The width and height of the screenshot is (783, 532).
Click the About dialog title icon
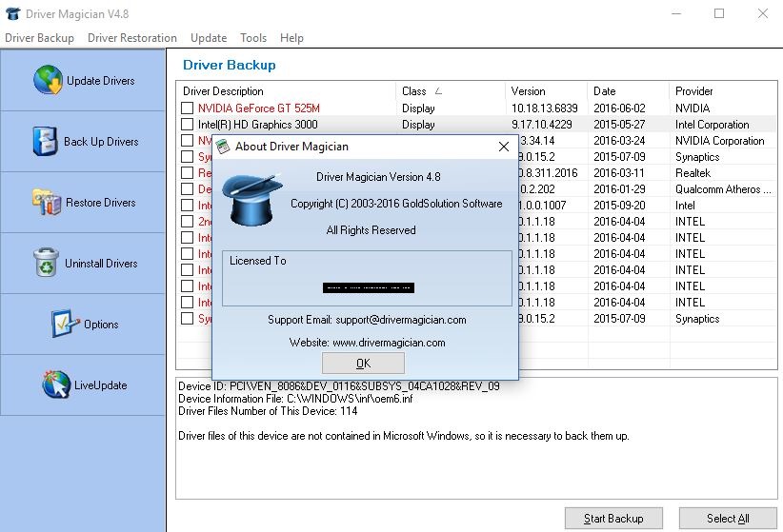(x=223, y=147)
